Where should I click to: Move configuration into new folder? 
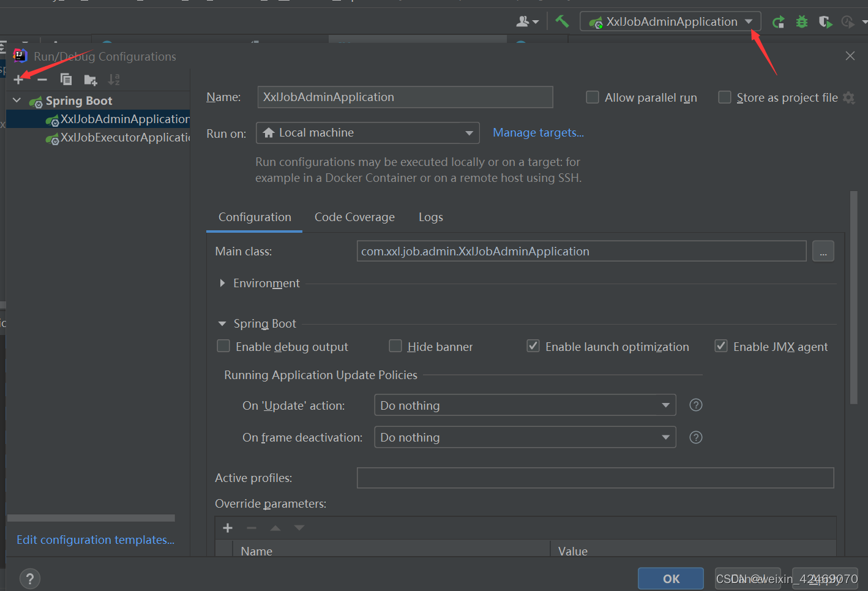click(91, 80)
